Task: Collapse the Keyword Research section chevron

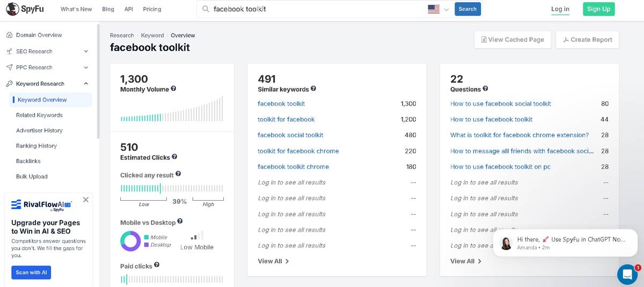Action: (86, 84)
